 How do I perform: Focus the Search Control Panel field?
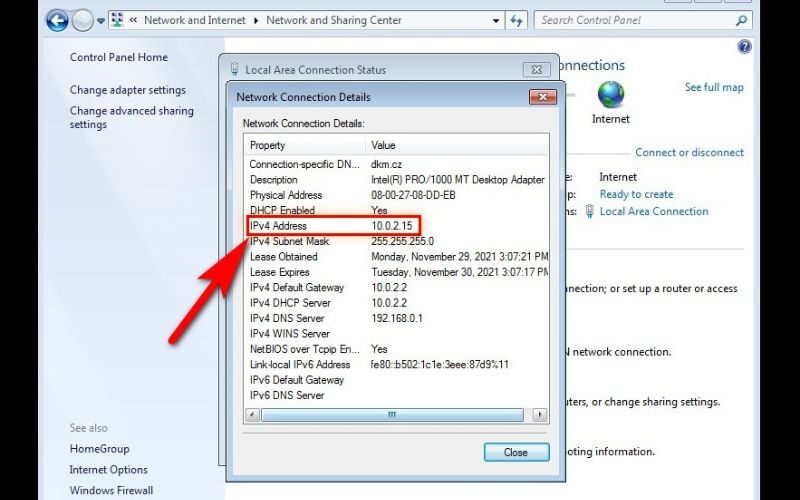pos(635,20)
